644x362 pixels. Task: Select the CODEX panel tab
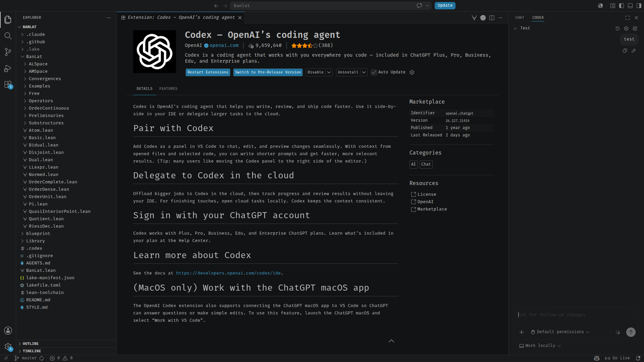(538, 18)
